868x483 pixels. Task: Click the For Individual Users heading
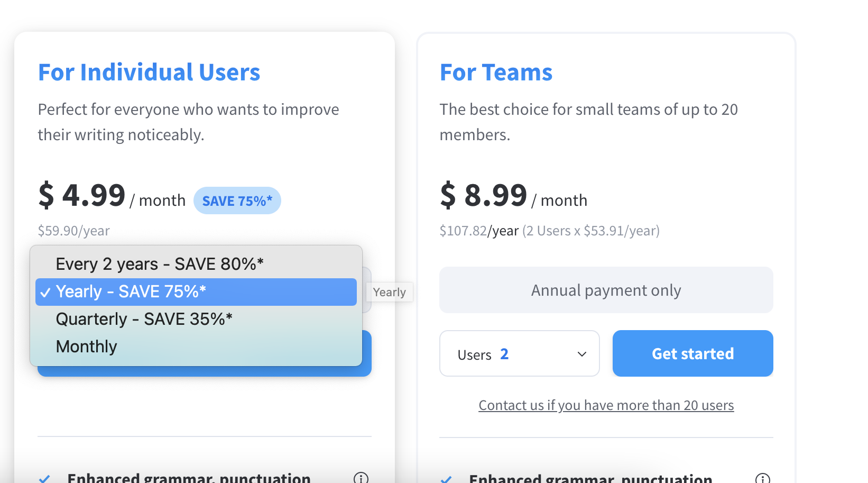(149, 72)
